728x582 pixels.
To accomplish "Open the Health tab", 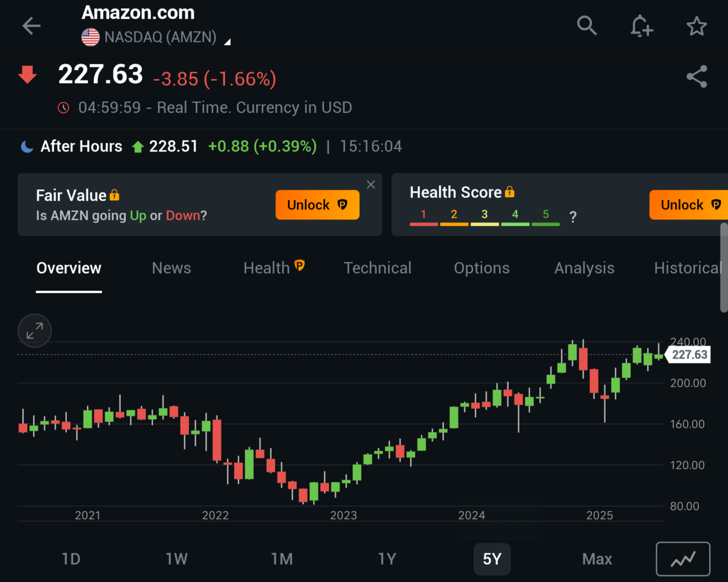I will point(274,268).
